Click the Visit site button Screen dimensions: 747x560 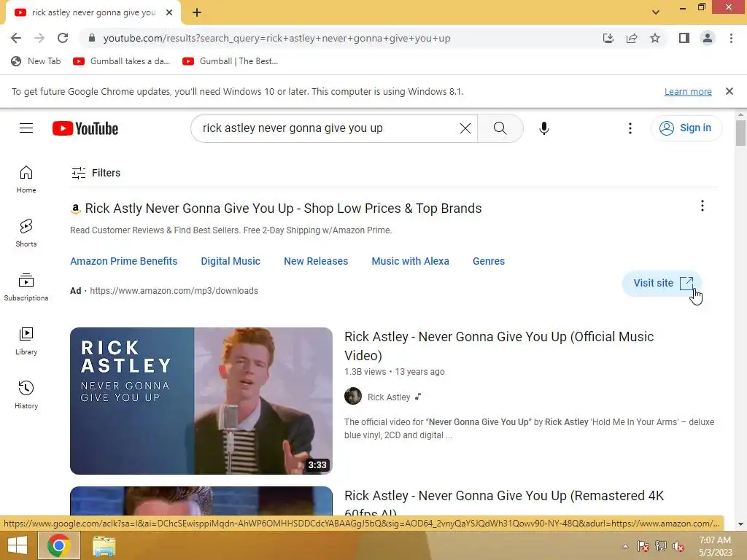pyautogui.click(x=662, y=284)
